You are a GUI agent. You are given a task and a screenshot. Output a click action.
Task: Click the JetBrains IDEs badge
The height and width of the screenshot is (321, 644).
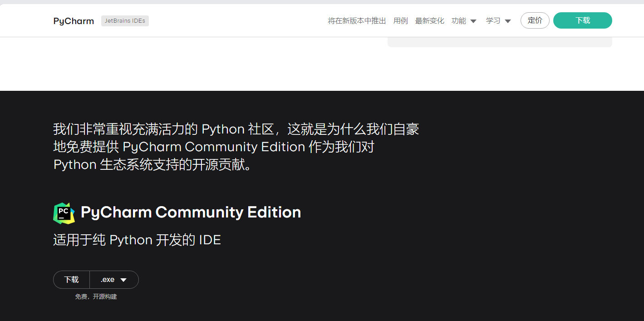click(125, 21)
